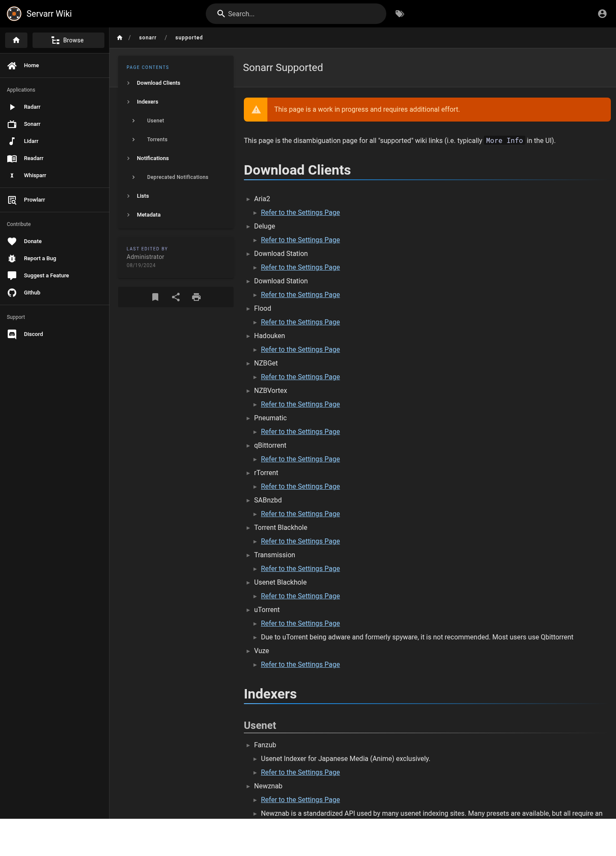Click the chevron beside Notifications contents entry
This screenshot has height=856, width=616.
(x=128, y=158)
